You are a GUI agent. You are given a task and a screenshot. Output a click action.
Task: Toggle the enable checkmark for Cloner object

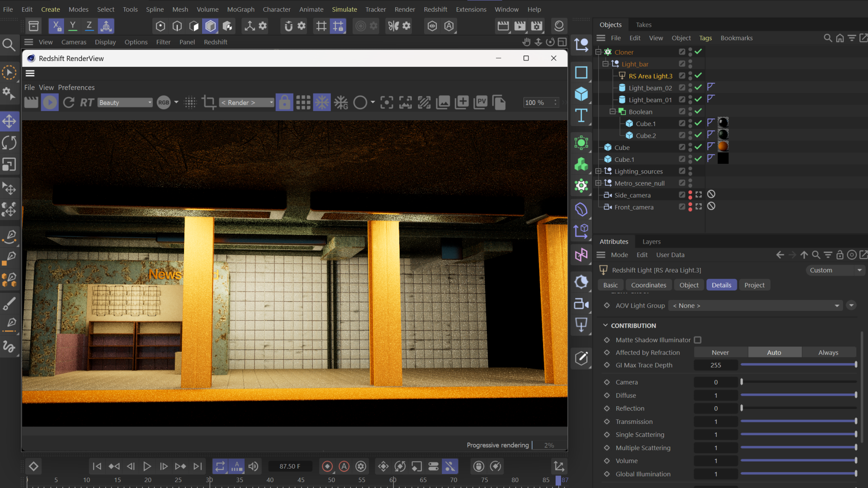pos(698,52)
